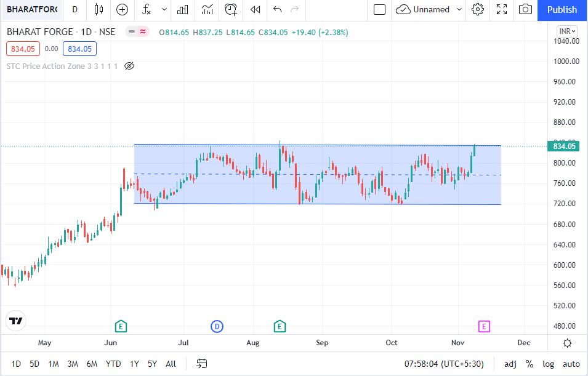The width and height of the screenshot is (588, 376).
Task: Toggle auto scale for the chart
Action: click(571, 364)
